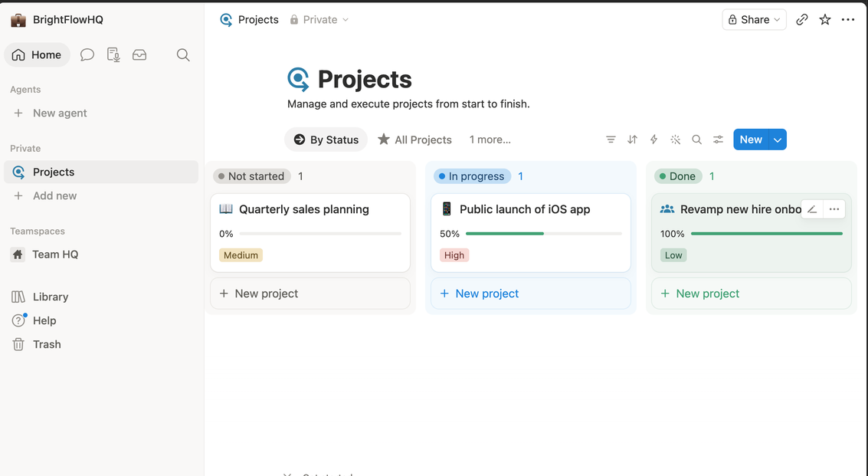Screen dimensions: 868x476
Task: Add New project under In progress
Action: (x=531, y=294)
